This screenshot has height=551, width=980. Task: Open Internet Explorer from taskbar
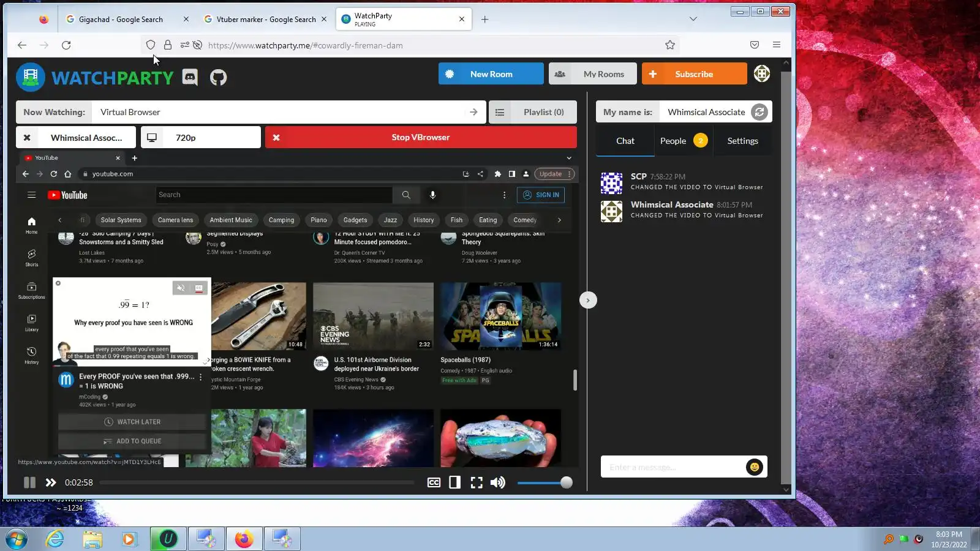pyautogui.click(x=55, y=539)
